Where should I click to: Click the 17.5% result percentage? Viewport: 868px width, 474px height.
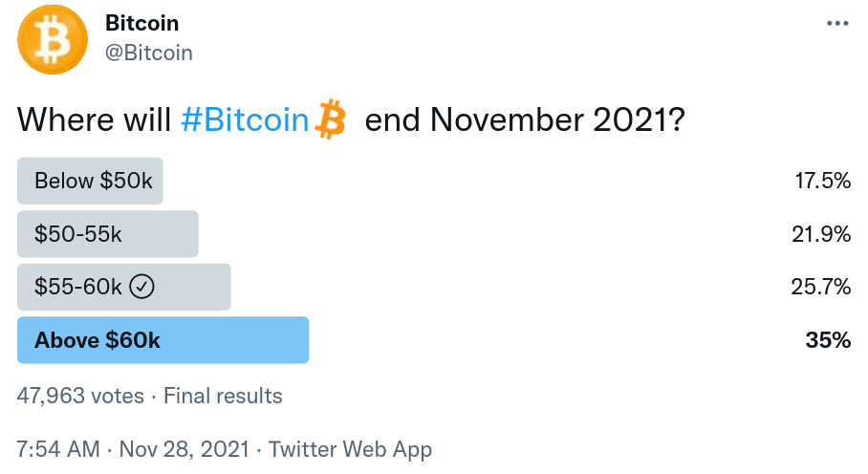click(821, 182)
